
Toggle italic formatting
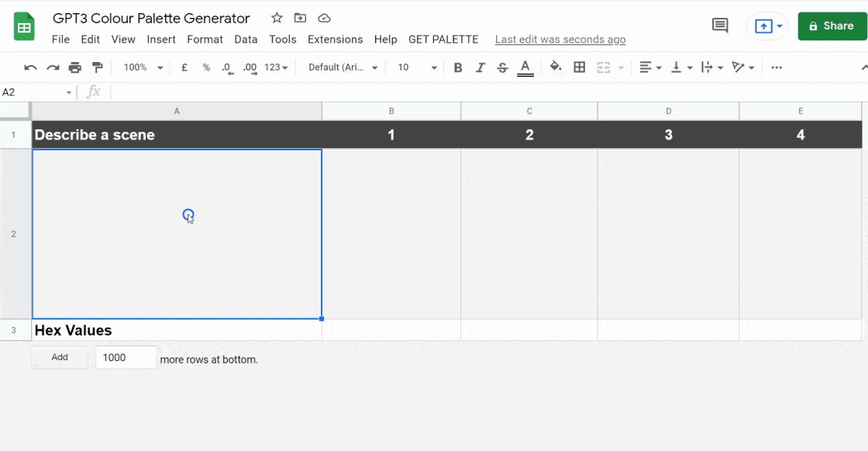tap(480, 68)
